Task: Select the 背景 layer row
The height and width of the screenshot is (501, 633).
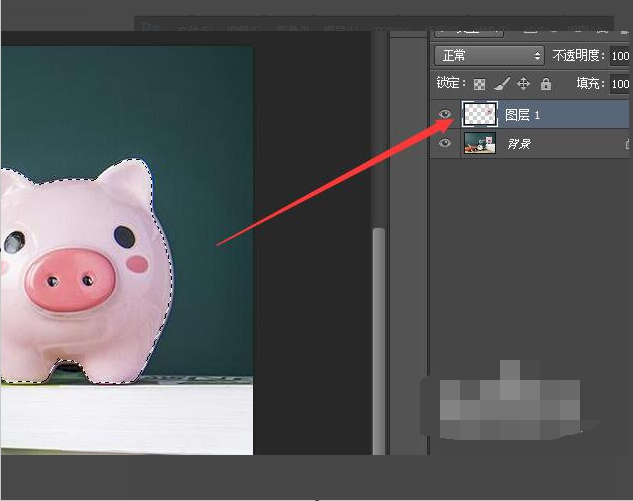Action: tap(530, 143)
